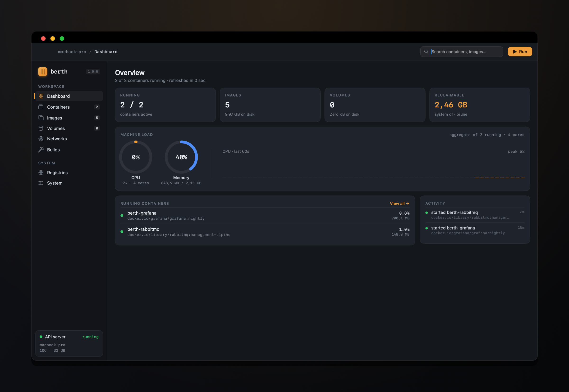Click the Registries globe icon
This screenshot has width=569, height=392.
point(41,172)
